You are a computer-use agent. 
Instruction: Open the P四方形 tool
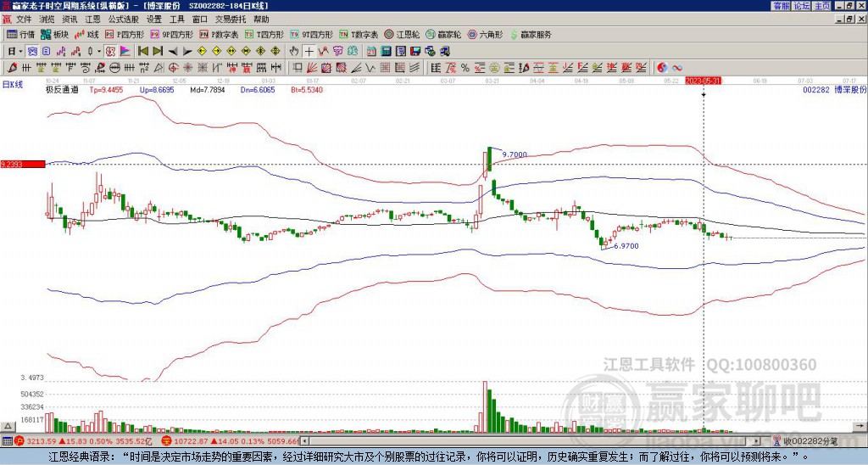click(x=125, y=34)
